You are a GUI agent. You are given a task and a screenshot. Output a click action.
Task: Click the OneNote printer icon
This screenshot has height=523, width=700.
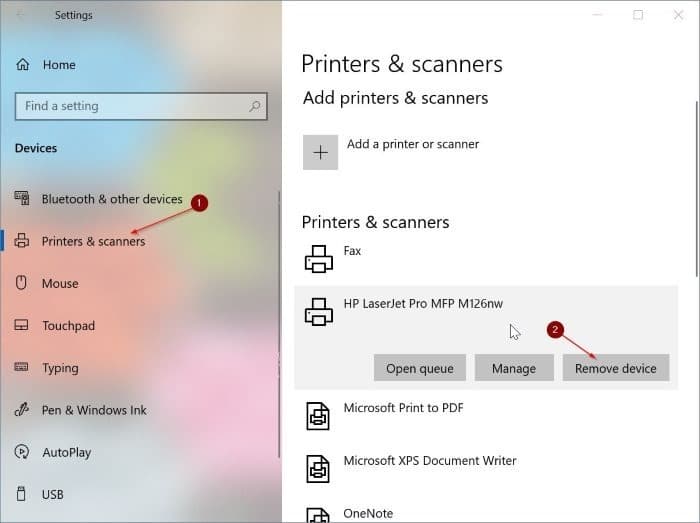tap(318, 515)
